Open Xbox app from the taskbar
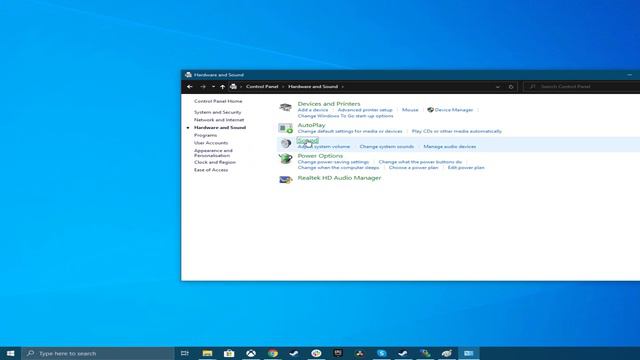 pyautogui.click(x=251, y=353)
